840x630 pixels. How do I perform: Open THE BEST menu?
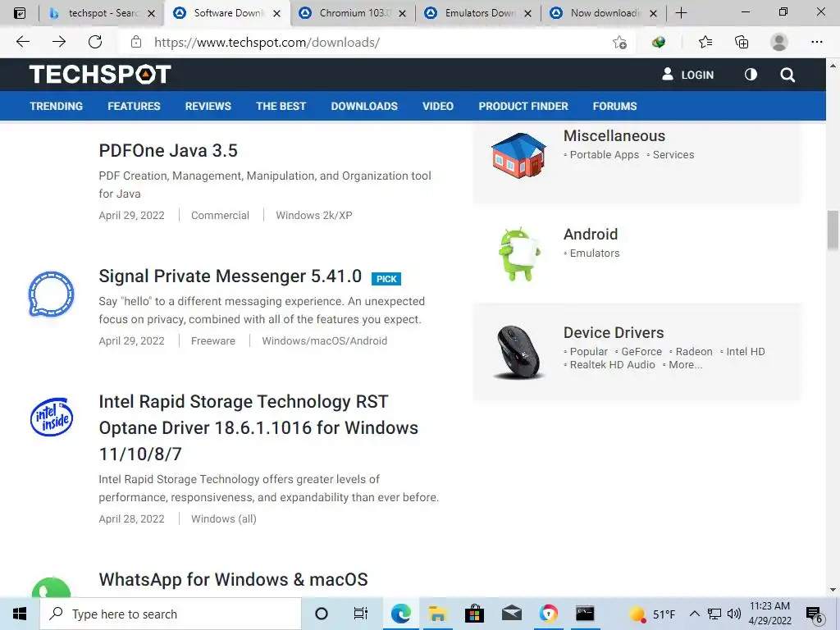point(281,106)
